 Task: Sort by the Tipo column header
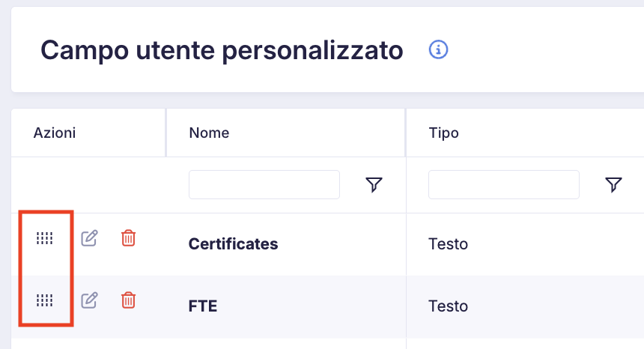pos(443,133)
